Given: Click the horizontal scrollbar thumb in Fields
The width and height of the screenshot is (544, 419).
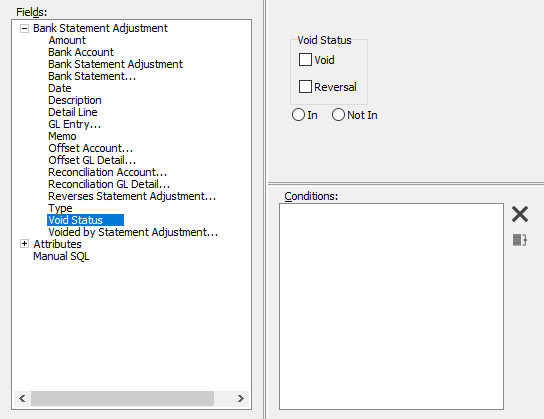Looking at the screenshot, I should click(122, 399).
